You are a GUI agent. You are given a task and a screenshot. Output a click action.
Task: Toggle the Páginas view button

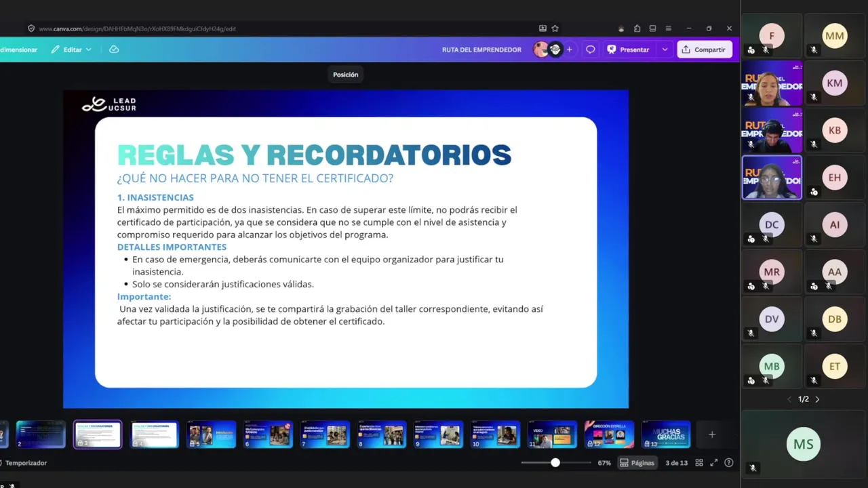[x=637, y=463]
